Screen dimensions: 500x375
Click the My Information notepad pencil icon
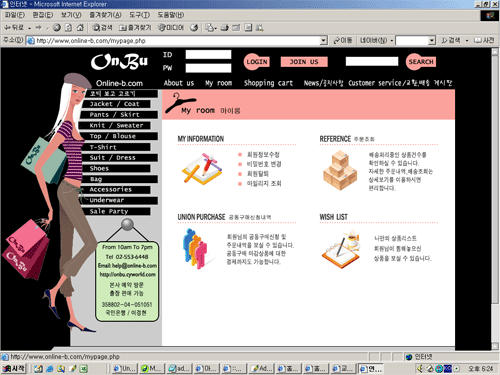click(202, 169)
